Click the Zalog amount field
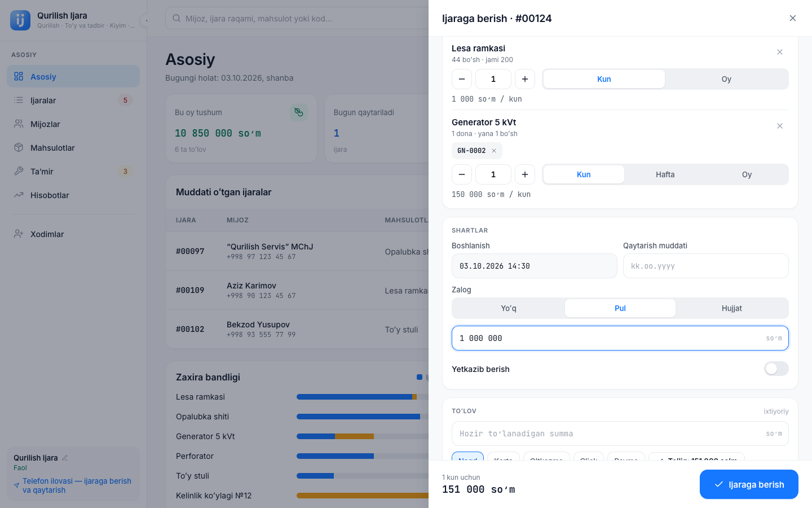Viewport: 812px width, 508px height. (x=620, y=338)
